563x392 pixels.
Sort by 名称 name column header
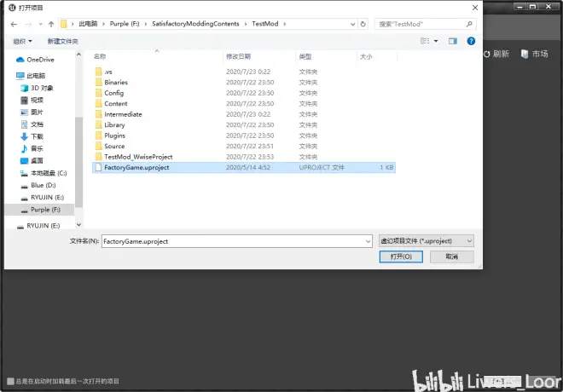pos(100,56)
